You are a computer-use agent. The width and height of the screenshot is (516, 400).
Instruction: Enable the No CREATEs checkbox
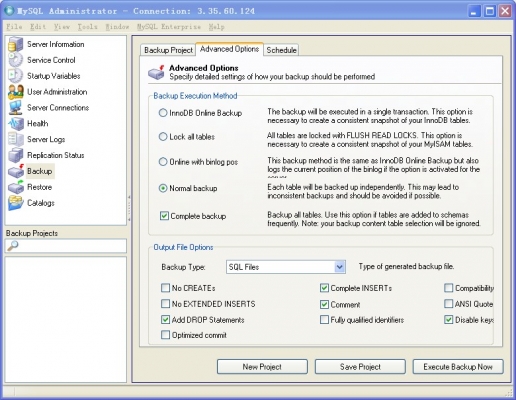pyautogui.click(x=165, y=288)
